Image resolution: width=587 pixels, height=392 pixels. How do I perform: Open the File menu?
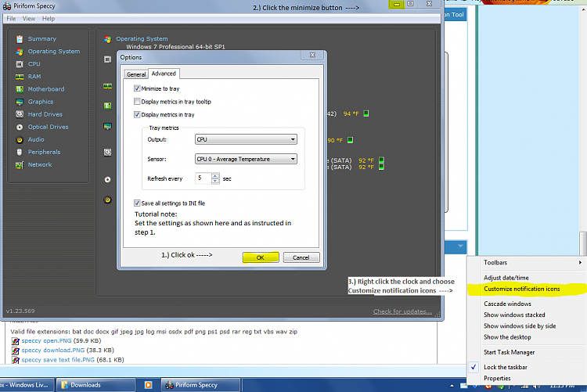click(11, 19)
